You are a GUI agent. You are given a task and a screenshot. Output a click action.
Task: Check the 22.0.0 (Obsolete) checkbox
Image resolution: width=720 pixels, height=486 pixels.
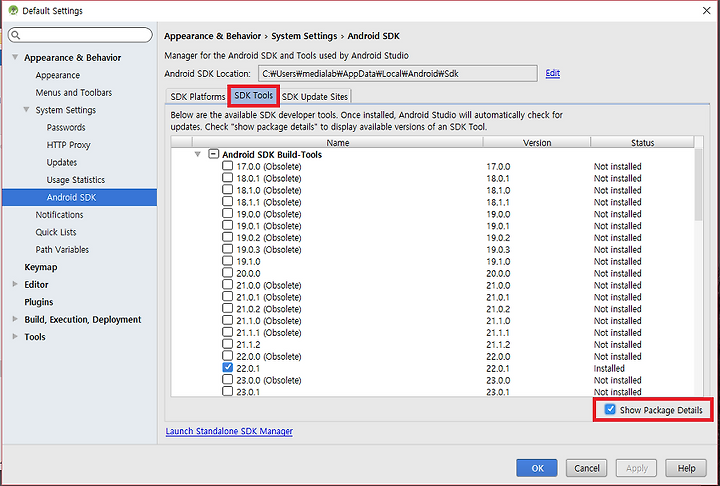point(227,356)
